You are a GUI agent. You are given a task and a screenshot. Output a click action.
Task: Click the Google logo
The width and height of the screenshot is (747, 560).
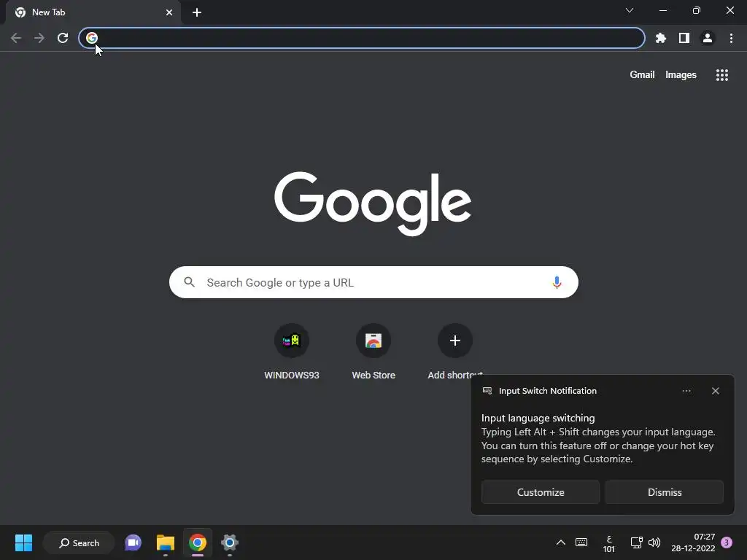click(373, 204)
